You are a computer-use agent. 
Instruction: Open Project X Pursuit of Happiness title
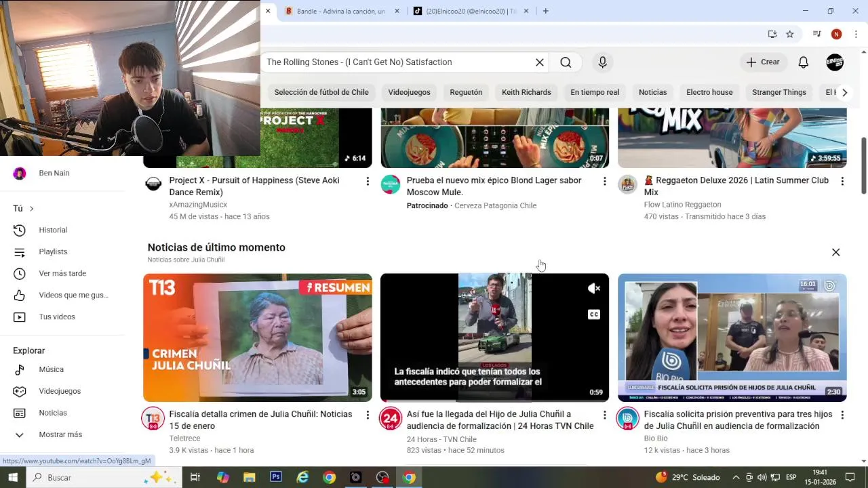click(254, 186)
